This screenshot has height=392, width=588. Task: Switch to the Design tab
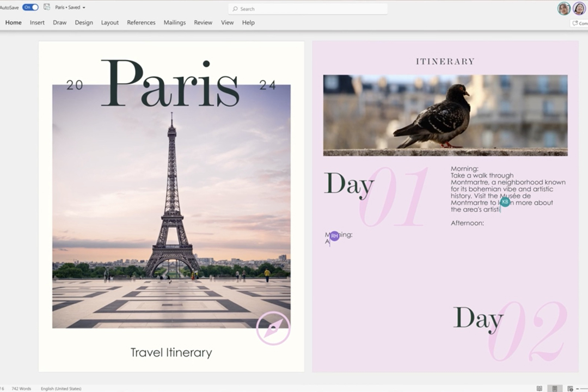tap(84, 23)
